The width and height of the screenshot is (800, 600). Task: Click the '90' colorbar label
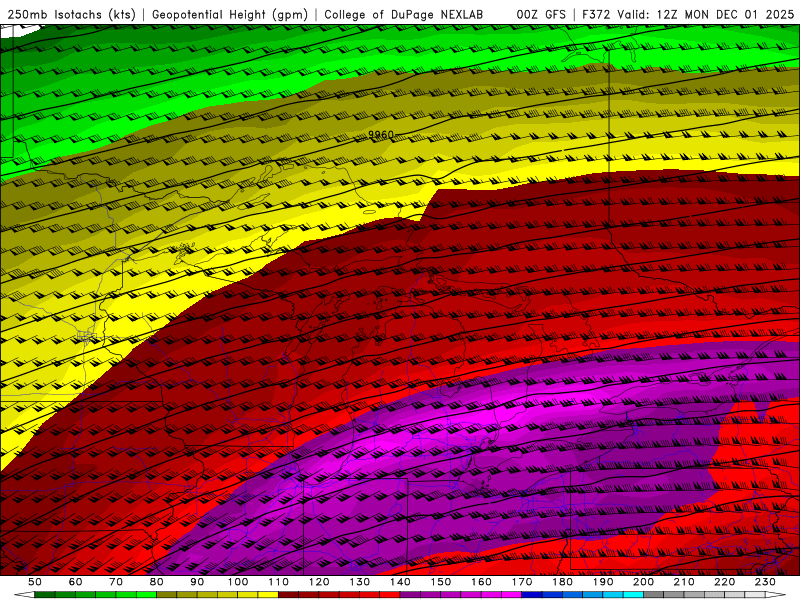(197, 582)
